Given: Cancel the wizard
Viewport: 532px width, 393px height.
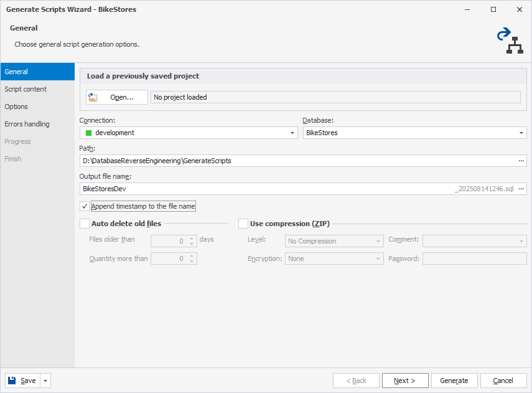Looking at the screenshot, I should pyautogui.click(x=503, y=380).
